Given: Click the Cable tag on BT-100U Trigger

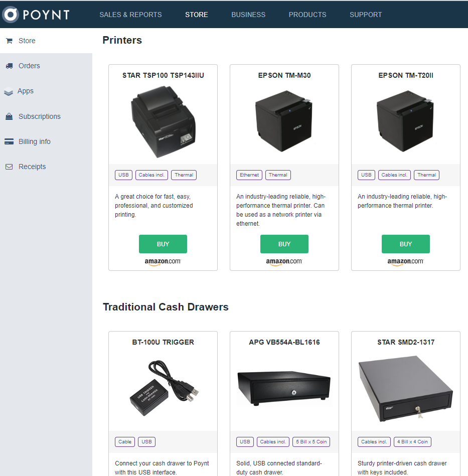Looking at the screenshot, I should [125, 442].
